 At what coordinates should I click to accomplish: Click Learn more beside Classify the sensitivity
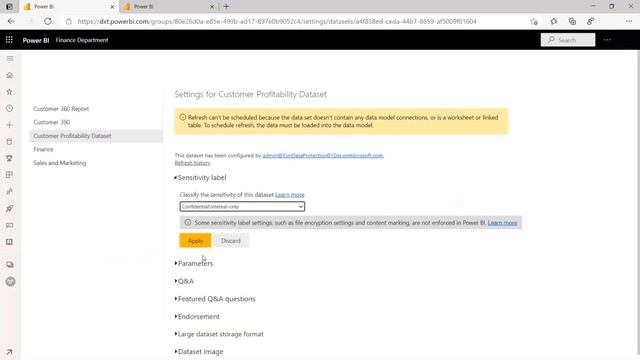290,195
